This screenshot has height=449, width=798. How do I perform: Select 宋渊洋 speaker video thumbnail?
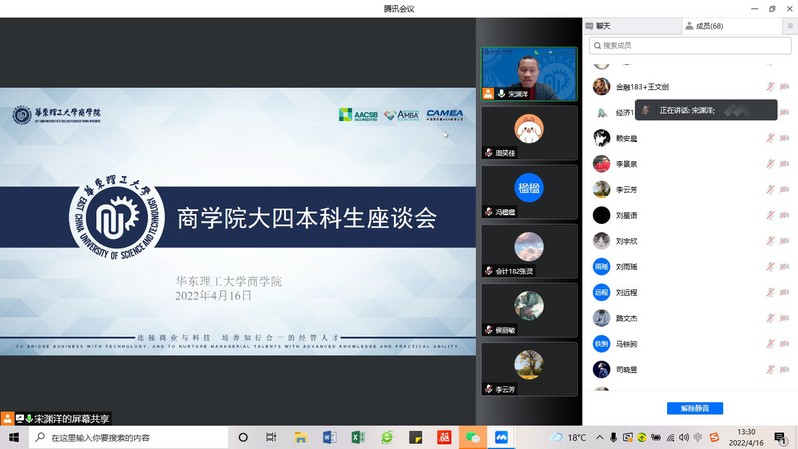tap(529, 73)
